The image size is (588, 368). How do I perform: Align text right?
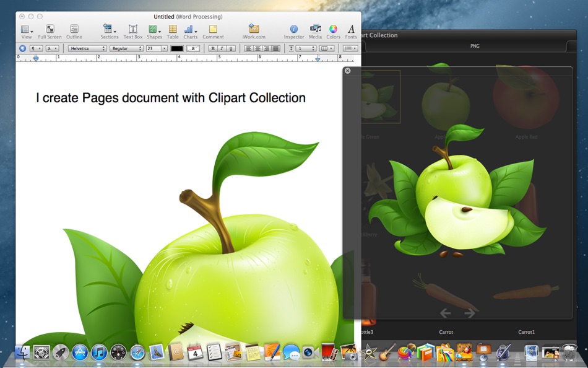(x=267, y=48)
